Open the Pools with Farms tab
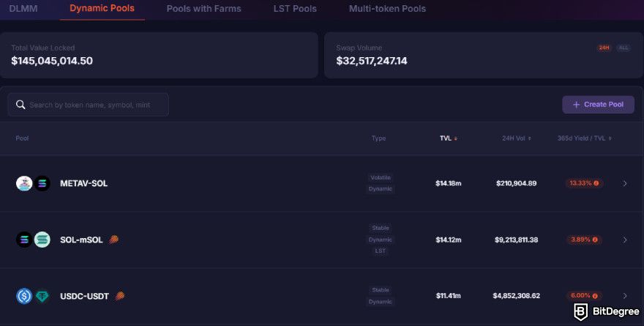Viewport: 644px width, 326px height. coord(203,9)
